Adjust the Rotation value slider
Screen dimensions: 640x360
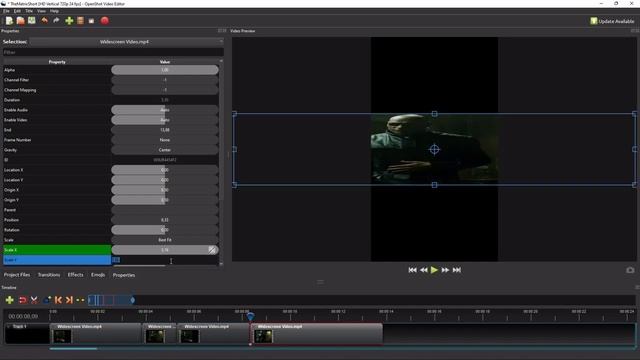(x=164, y=230)
